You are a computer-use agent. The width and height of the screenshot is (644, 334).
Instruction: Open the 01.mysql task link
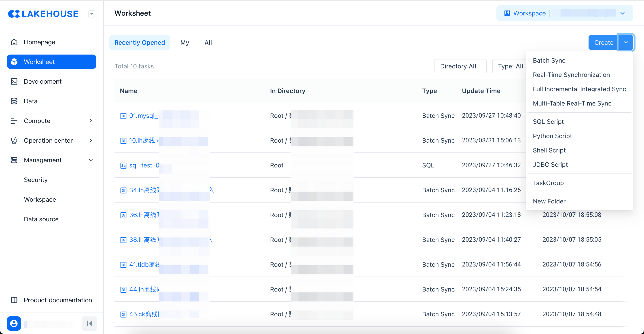click(143, 116)
